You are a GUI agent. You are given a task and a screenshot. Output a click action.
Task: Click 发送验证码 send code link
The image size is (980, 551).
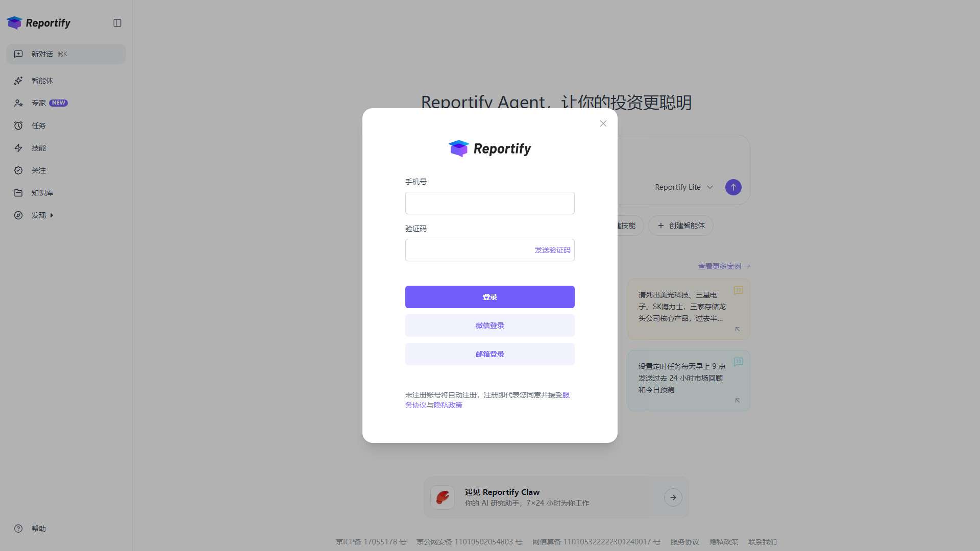point(552,250)
